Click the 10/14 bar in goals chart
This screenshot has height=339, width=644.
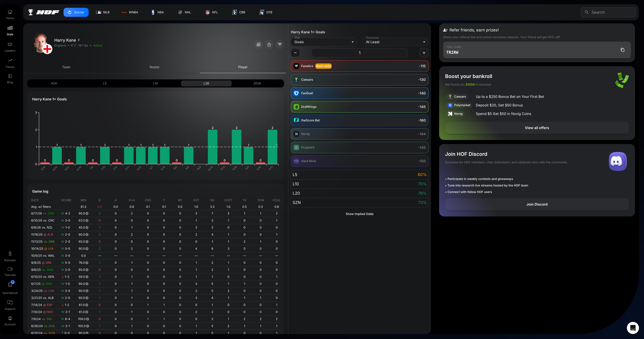[x=213, y=147]
